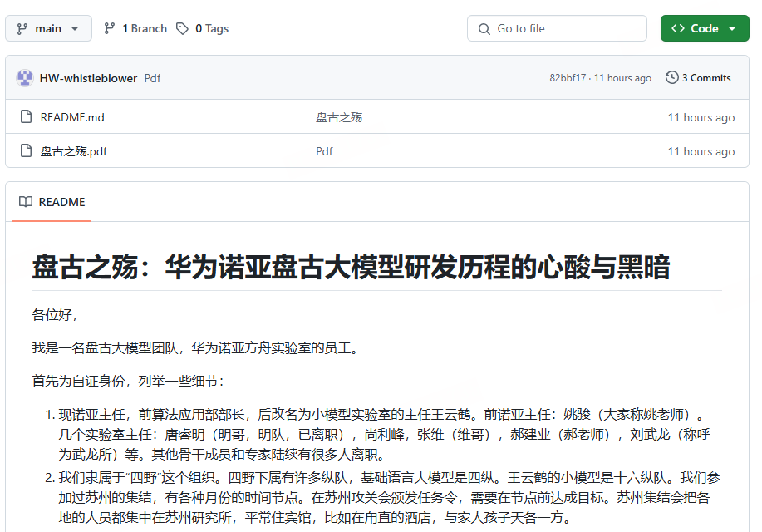
Task: Click the tag icon beside 0 Tags
Action: pos(182,29)
